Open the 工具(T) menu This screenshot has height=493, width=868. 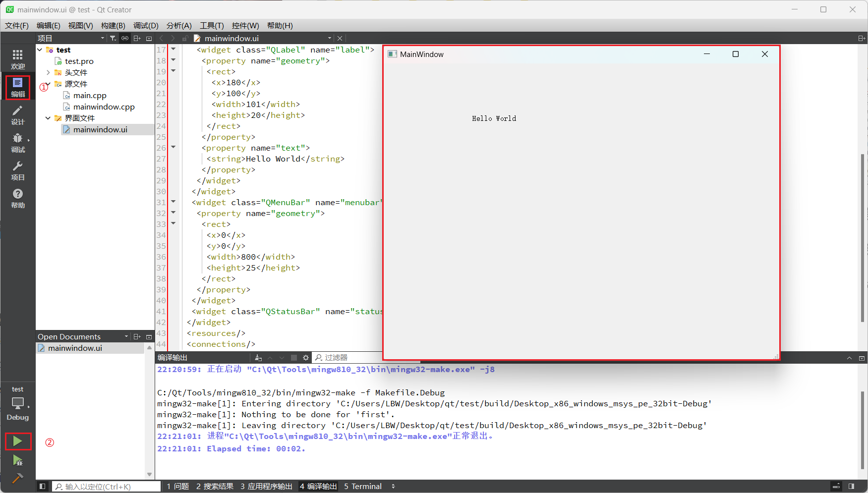click(212, 26)
